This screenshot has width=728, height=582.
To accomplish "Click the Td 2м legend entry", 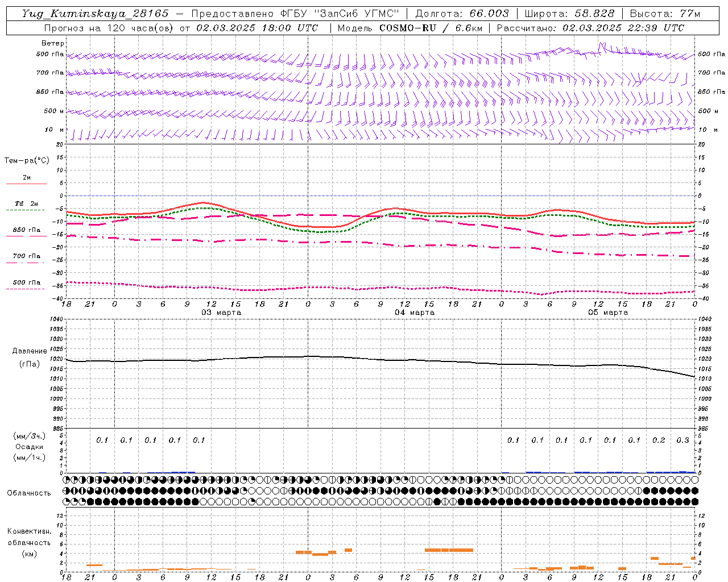I will [27, 203].
